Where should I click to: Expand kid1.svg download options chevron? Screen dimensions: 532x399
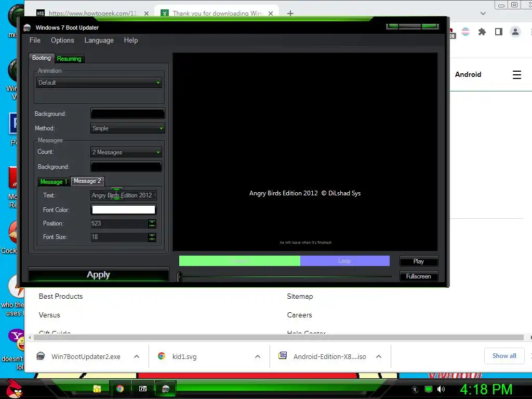click(258, 356)
